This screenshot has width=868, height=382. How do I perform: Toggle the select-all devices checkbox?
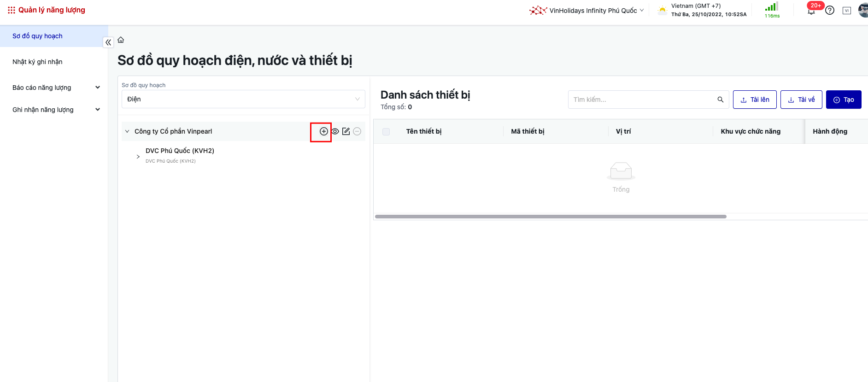coord(386,132)
